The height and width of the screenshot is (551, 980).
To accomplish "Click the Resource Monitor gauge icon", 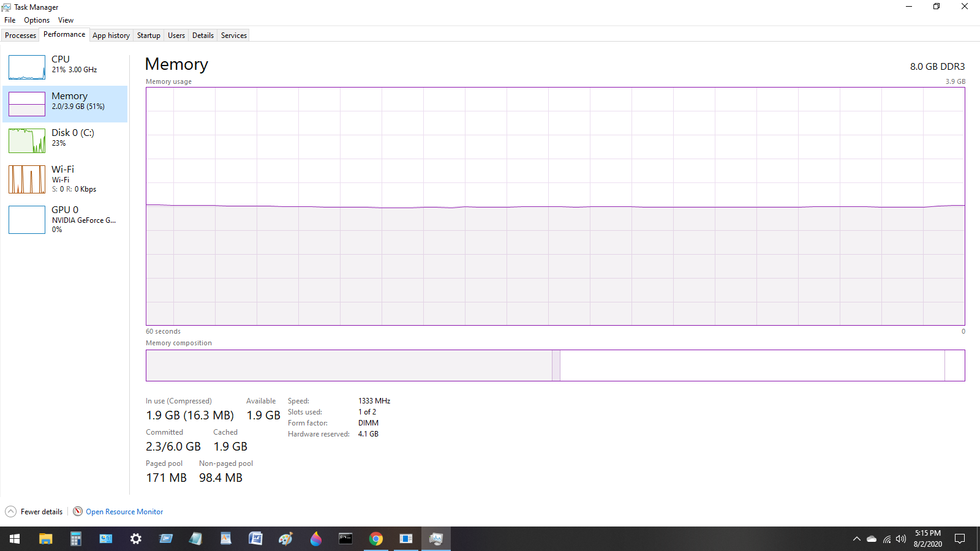I will 78,511.
